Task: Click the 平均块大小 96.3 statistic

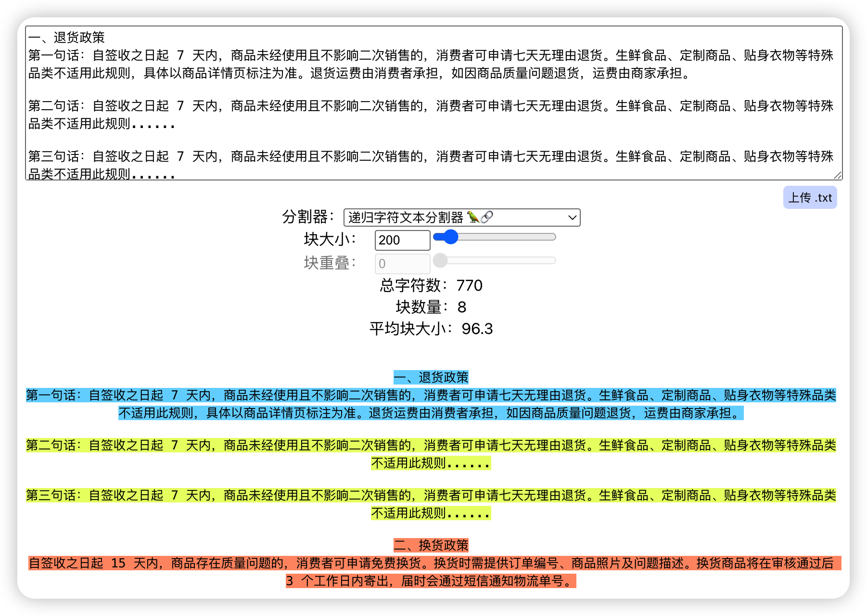Action: point(431,329)
